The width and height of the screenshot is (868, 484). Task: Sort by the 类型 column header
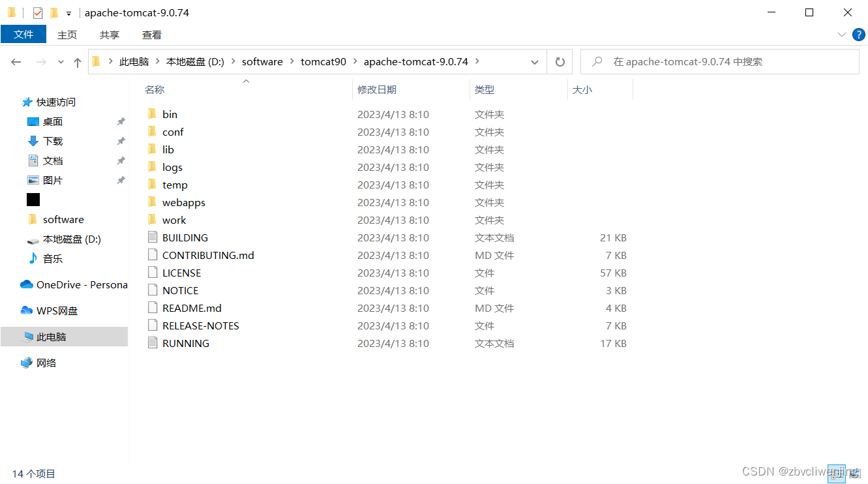coord(518,89)
